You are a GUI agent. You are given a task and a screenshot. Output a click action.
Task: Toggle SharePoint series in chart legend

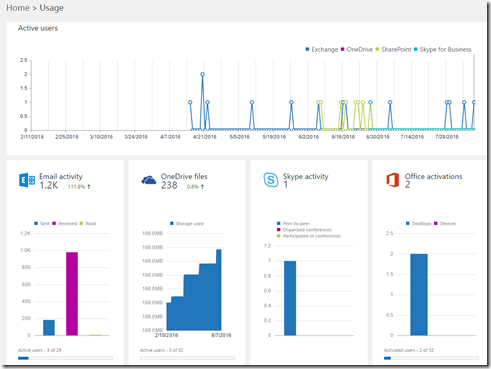point(393,49)
